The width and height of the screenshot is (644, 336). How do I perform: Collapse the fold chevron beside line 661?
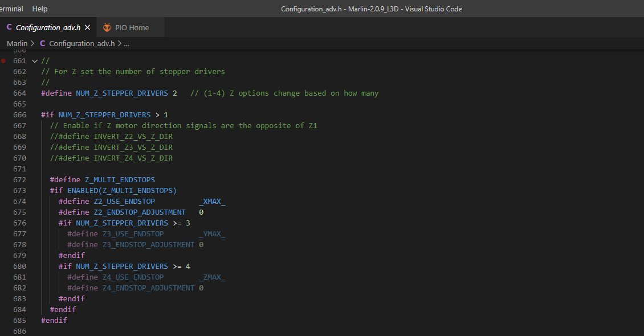tap(35, 61)
